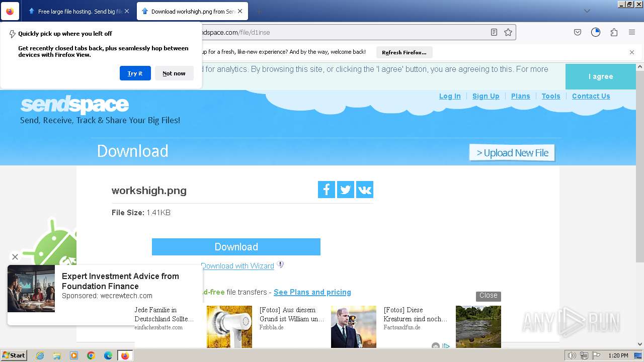This screenshot has width=644, height=362.
Task: Close the Android ad with X icon
Action: (x=15, y=257)
